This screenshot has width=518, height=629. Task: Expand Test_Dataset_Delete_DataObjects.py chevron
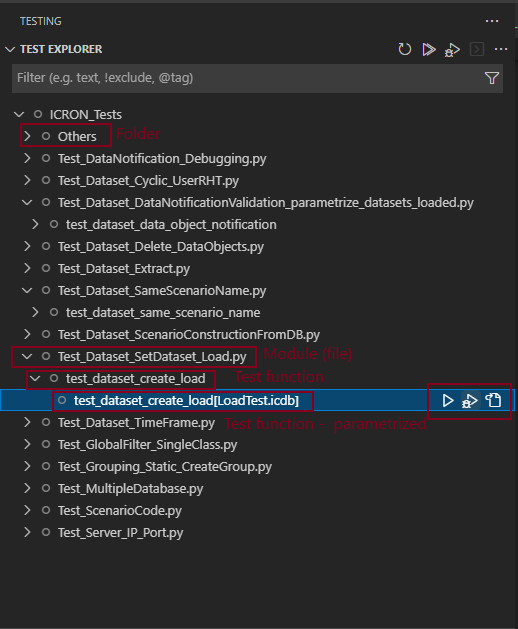pyautogui.click(x=27, y=246)
